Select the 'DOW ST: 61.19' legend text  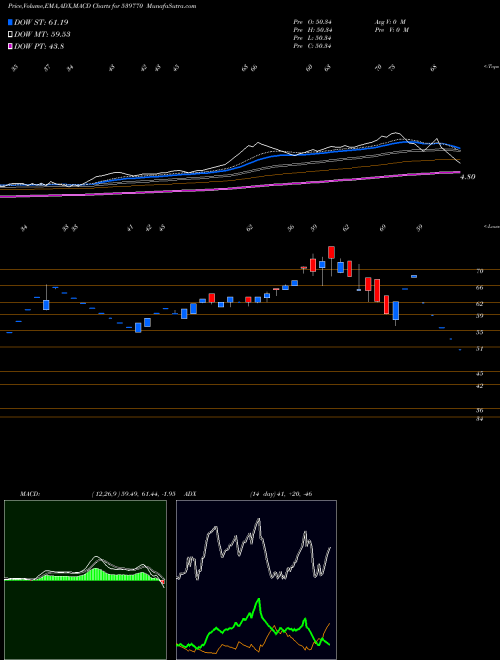point(41,22)
